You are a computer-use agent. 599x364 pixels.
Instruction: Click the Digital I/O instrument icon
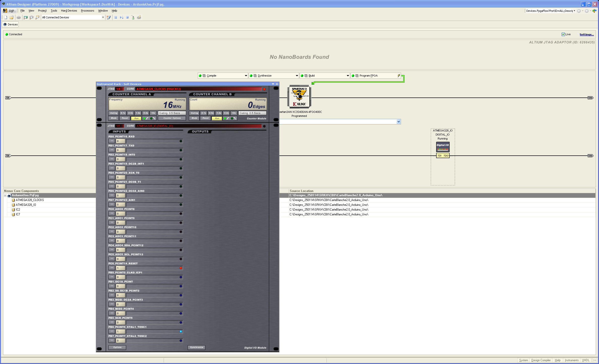pos(443,147)
